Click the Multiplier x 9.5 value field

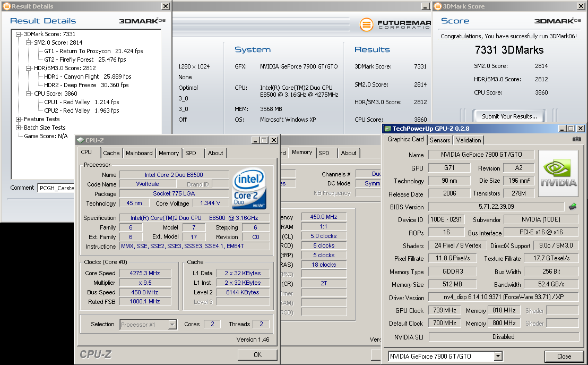[x=145, y=283]
